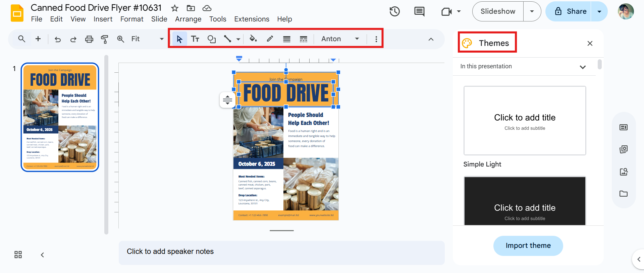Open speaker notes alignment widget on slide
The image size is (644, 273).
[227, 100]
